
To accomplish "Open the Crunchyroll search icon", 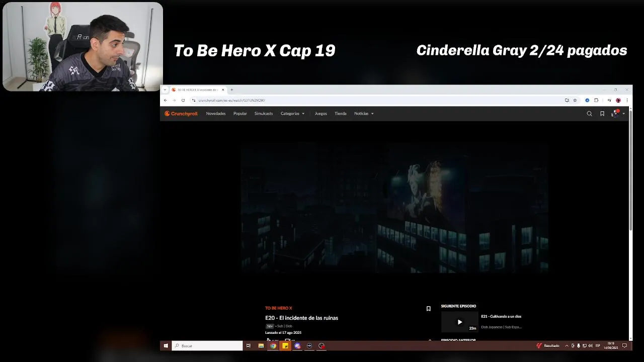I will (589, 114).
